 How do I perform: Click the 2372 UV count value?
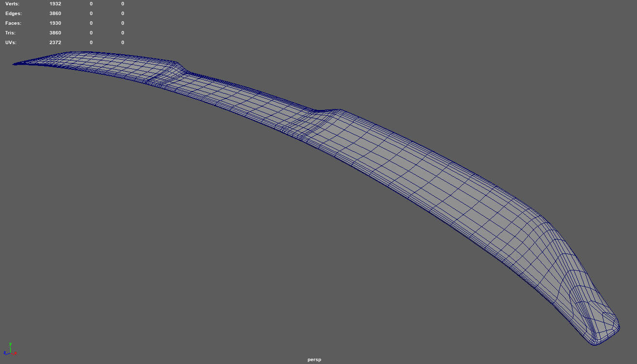pyautogui.click(x=55, y=43)
